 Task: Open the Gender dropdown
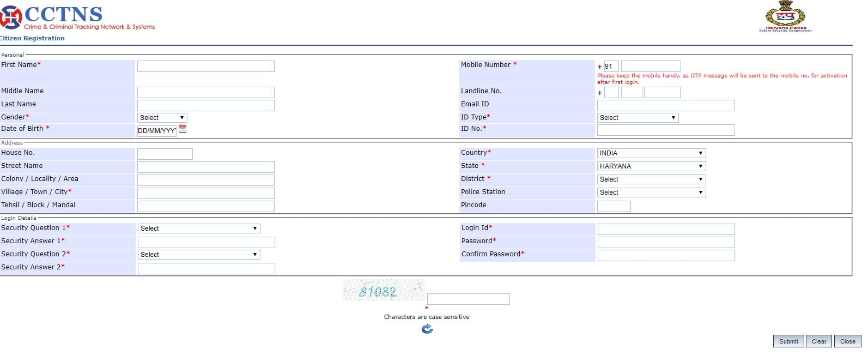tap(162, 118)
